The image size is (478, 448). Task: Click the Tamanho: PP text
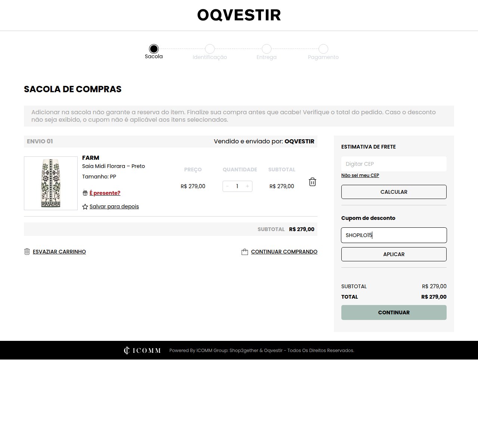point(99,177)
